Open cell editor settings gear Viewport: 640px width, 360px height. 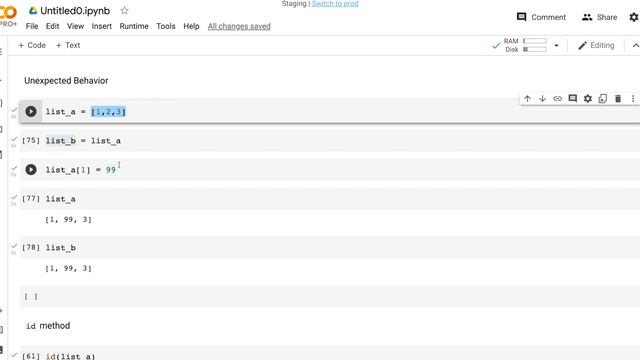pyautogui.click(x=588, y=98)
